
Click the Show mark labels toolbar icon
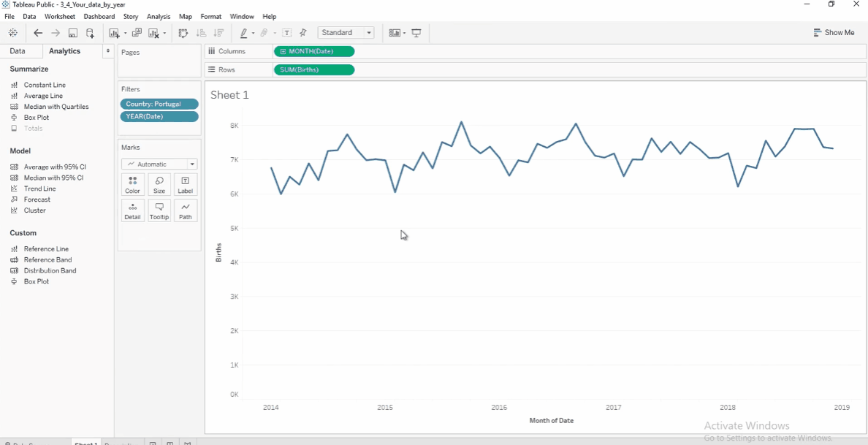click(286, 33)
